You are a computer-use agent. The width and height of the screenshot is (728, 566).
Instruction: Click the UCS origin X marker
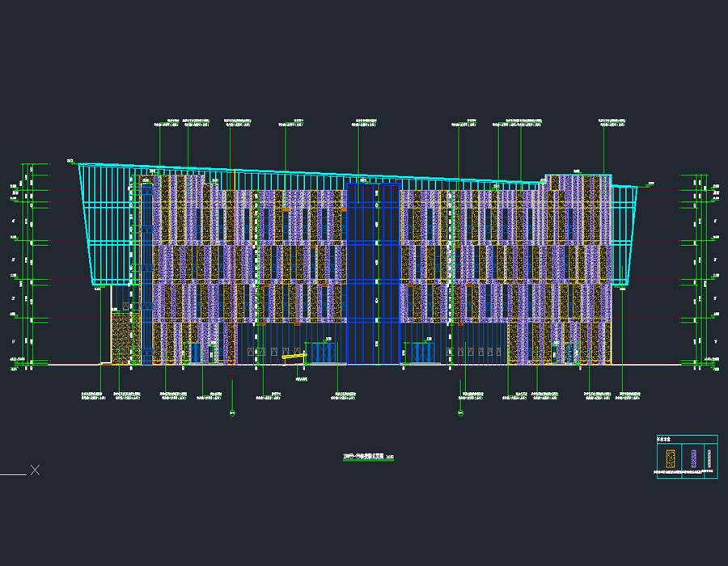click(x=35, y=469)
